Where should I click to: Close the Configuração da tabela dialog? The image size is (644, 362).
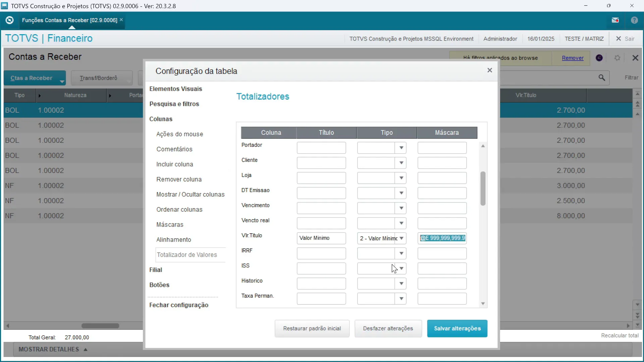coord(490,70)
